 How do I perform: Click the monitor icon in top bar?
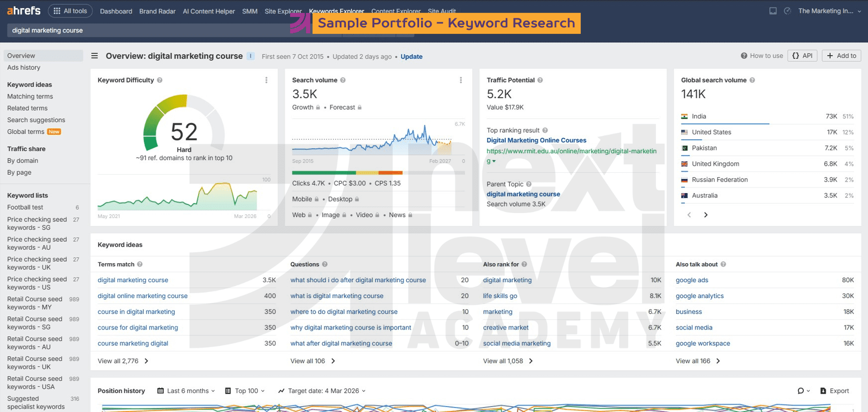[773, 11]
